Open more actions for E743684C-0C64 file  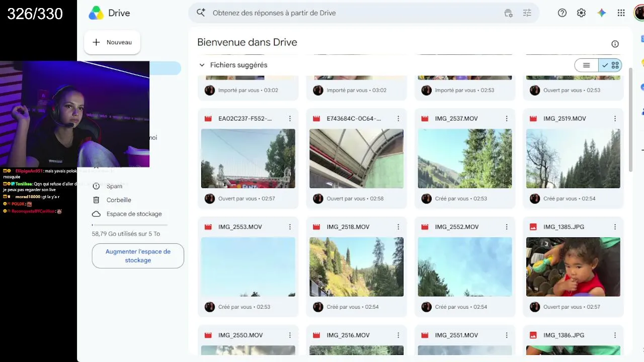click(x=398, y=119)
